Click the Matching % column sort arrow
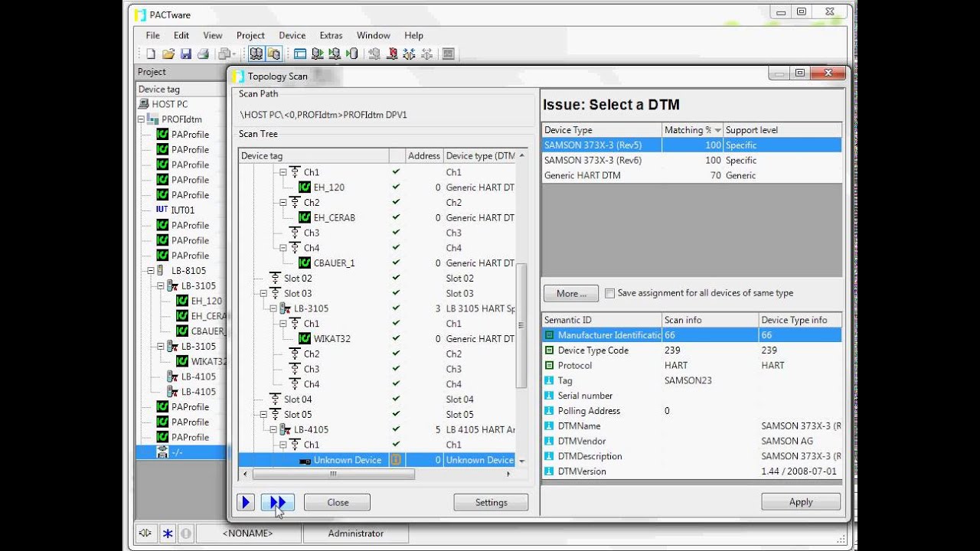The image size is (980, 551). click(717, 130)
